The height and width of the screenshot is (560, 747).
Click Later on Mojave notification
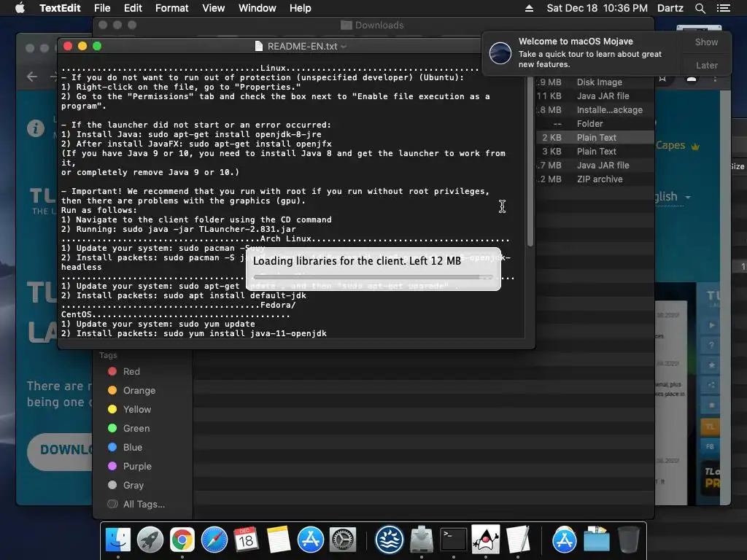(x=706, y=65)
